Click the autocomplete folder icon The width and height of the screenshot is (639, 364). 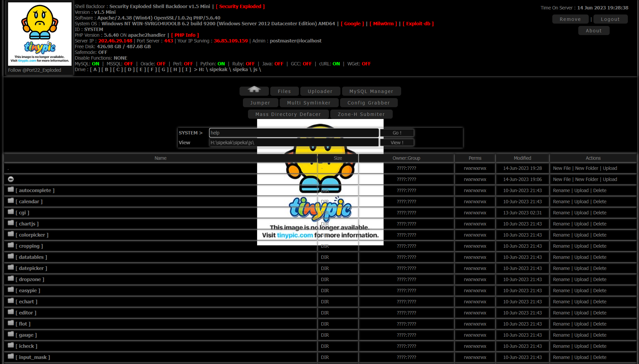coord(11,190)
